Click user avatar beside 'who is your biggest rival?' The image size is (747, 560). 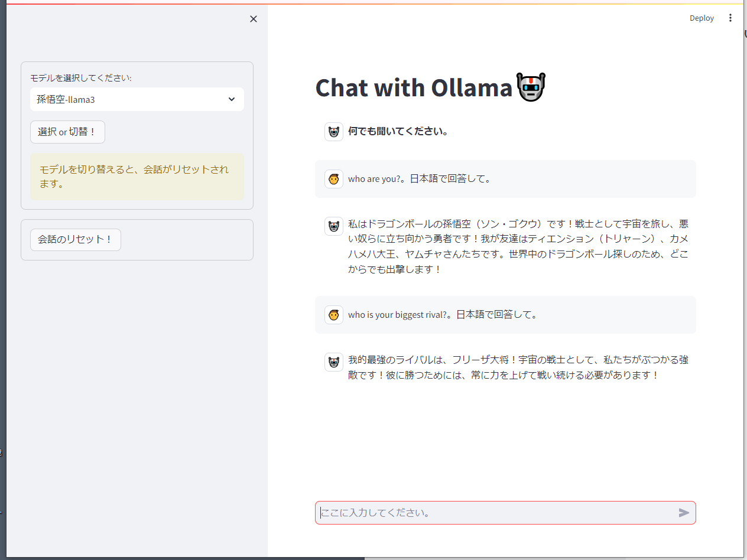pos(334,315)
